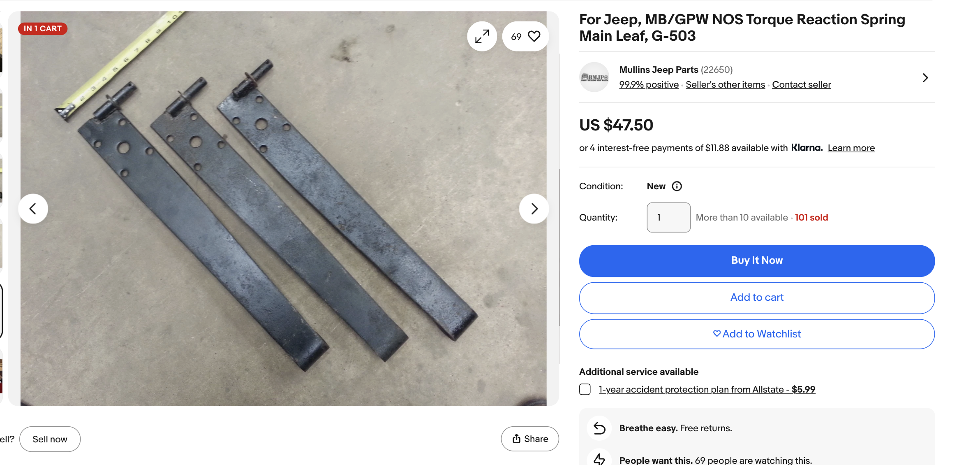Click the Contact seller link

point(801,85)
